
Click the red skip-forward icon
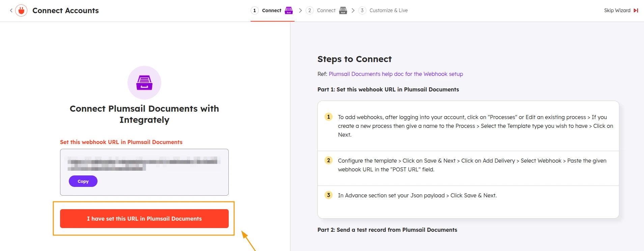[636, 10]
